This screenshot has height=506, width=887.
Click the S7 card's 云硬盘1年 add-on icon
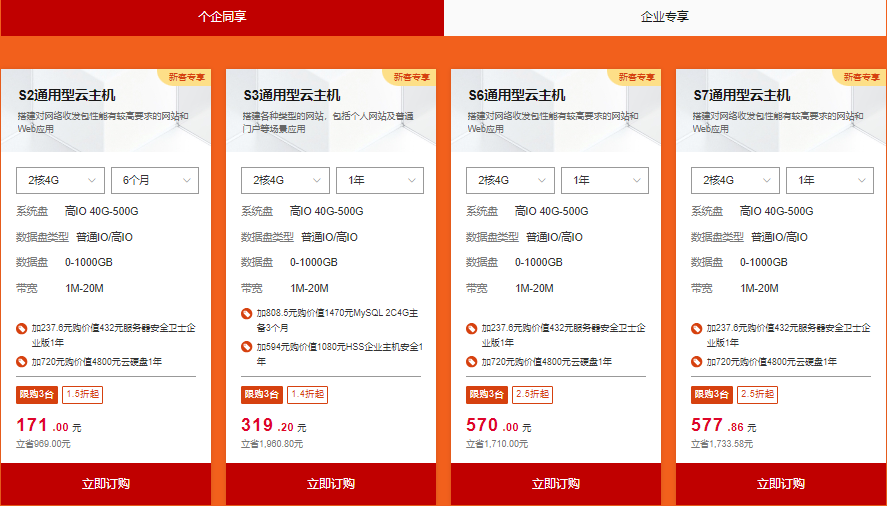point(697,362)
